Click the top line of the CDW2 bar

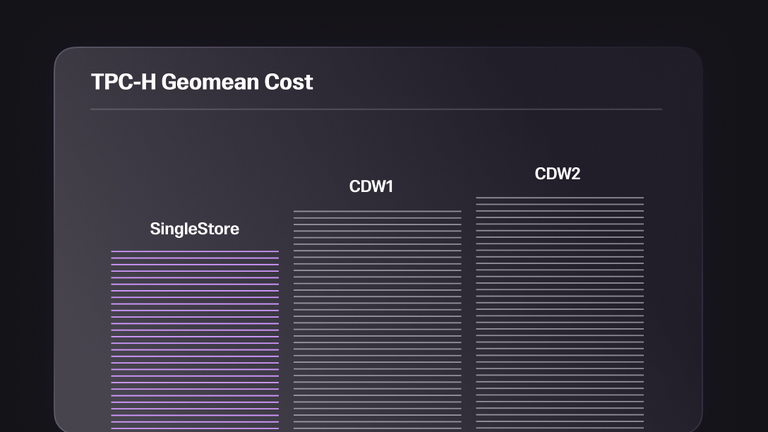pyautogui.click(x=559, y=198)
